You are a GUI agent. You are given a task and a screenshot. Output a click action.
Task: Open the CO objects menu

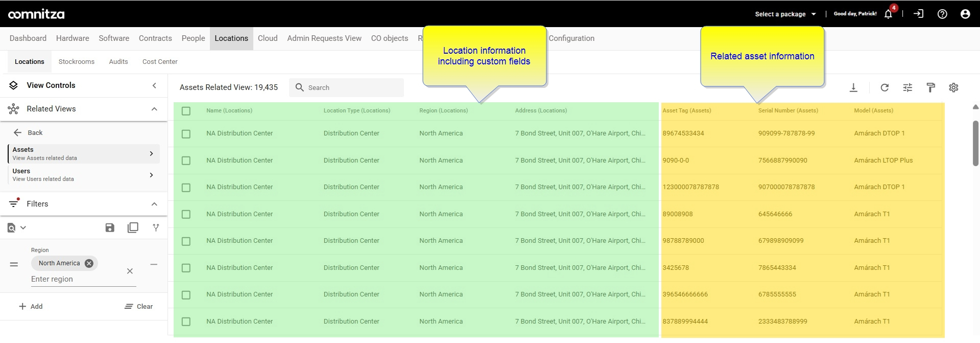click(390, 38)
